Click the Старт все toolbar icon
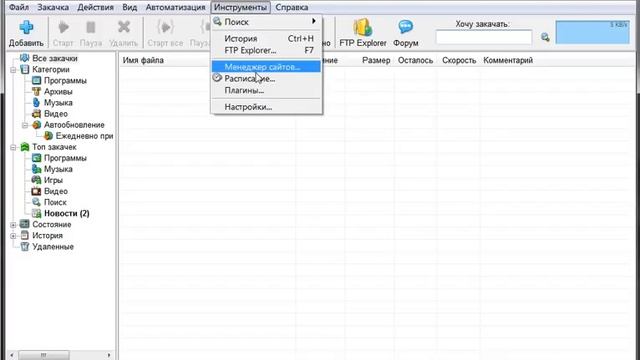 pyautogui.click(x=165, y=27)
